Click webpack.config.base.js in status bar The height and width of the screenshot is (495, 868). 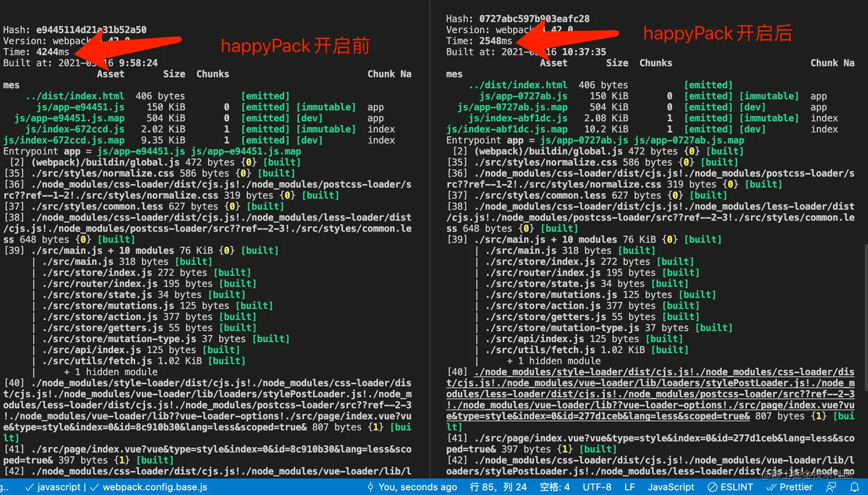coord(149,487)
